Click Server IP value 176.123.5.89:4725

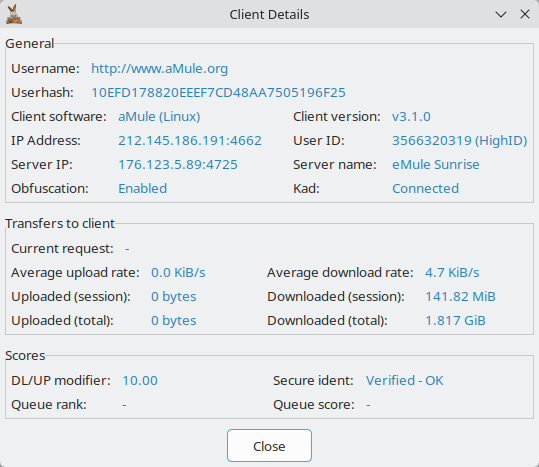pyautogui.click(x=178, y=165)
